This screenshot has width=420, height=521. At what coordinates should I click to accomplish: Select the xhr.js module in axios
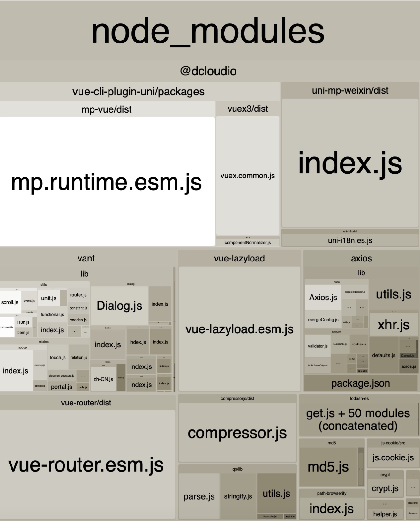pos(394,325)
